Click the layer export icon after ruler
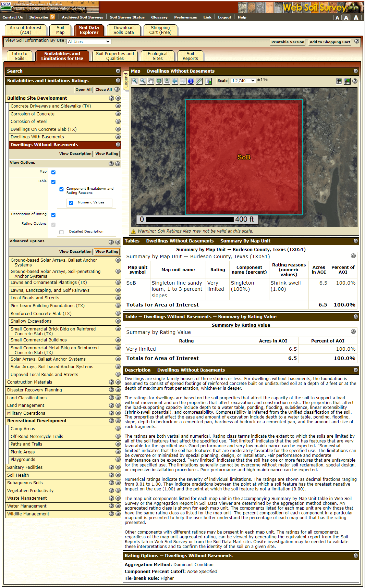Screen dimensions: 365x588 pos(208,81)
